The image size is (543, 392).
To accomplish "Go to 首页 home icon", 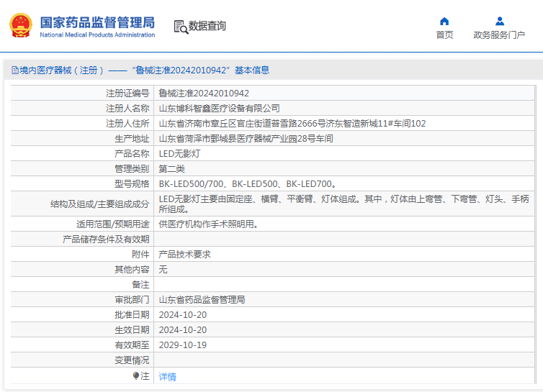I will click(444, 22).
